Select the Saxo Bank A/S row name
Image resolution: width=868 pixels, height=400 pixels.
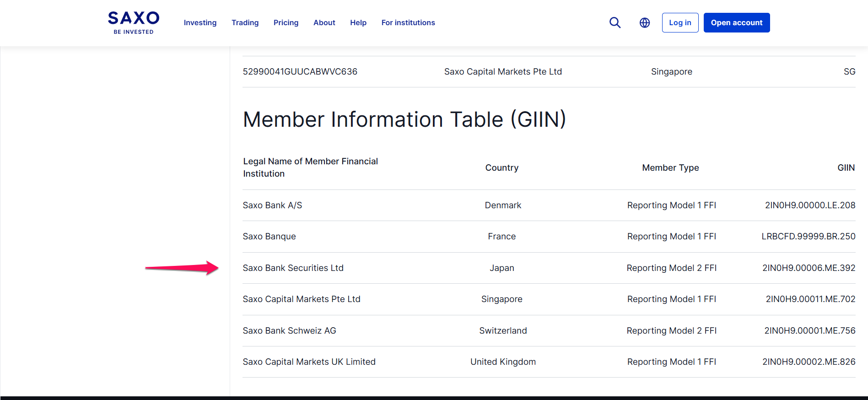point(272,205)
